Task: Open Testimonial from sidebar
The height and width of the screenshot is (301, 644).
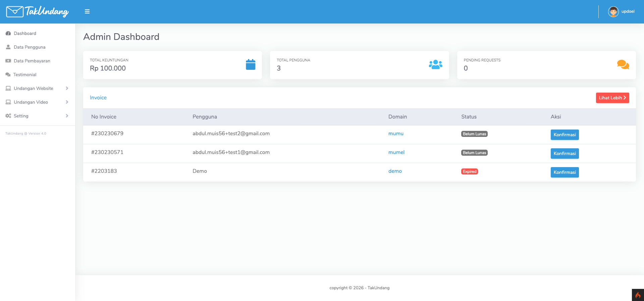Action: (x=25, y=74)
